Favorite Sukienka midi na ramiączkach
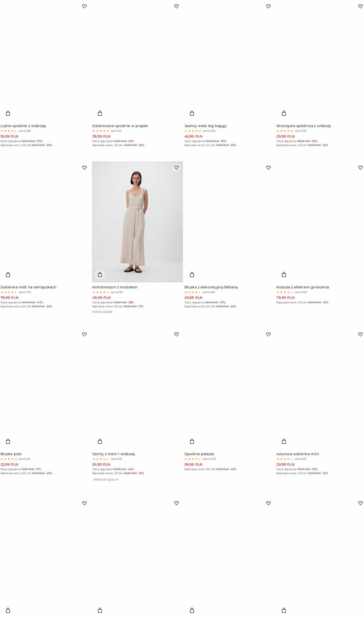The height and width of the screenshot is (617, 364). coord(84,168)
